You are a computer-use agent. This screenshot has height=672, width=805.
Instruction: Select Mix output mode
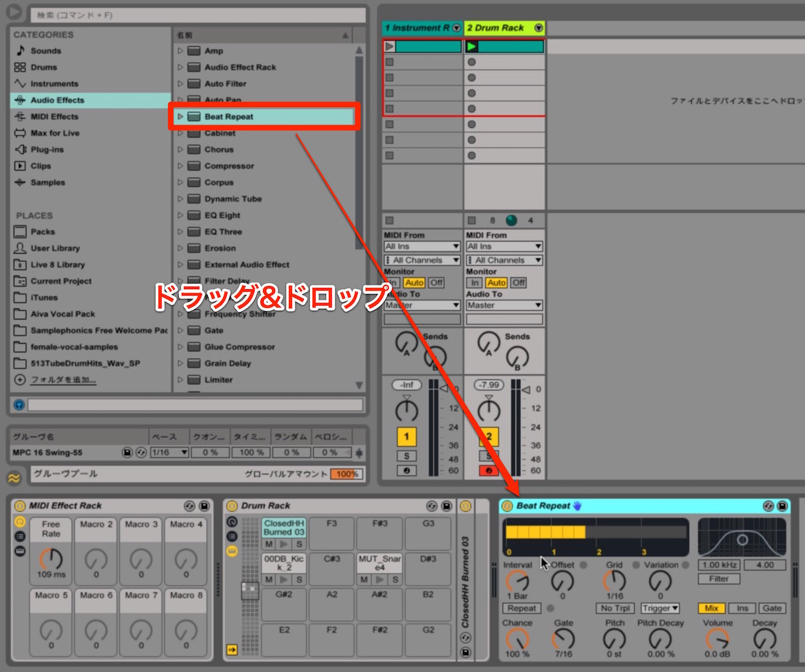coord(711,609)
